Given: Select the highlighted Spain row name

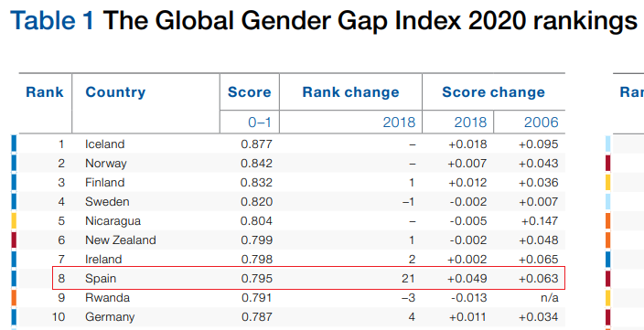Looking at the screenshot, I should pyautogui.click(x=101, y=279).
